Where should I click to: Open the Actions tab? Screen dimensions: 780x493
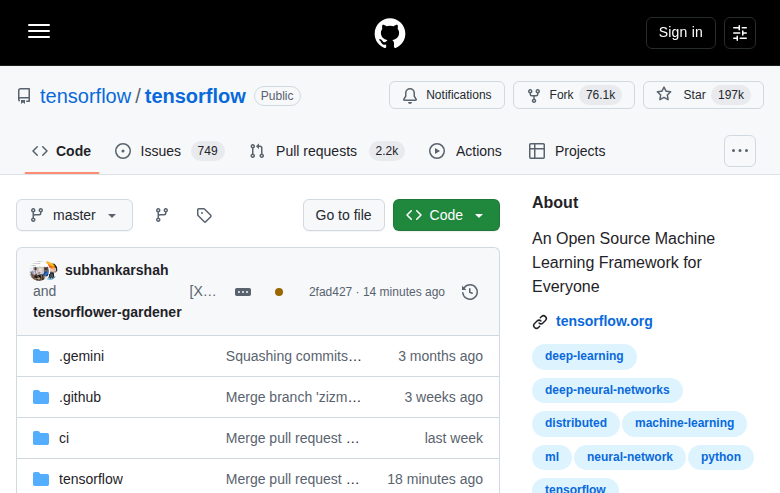[x=466, y=151]
